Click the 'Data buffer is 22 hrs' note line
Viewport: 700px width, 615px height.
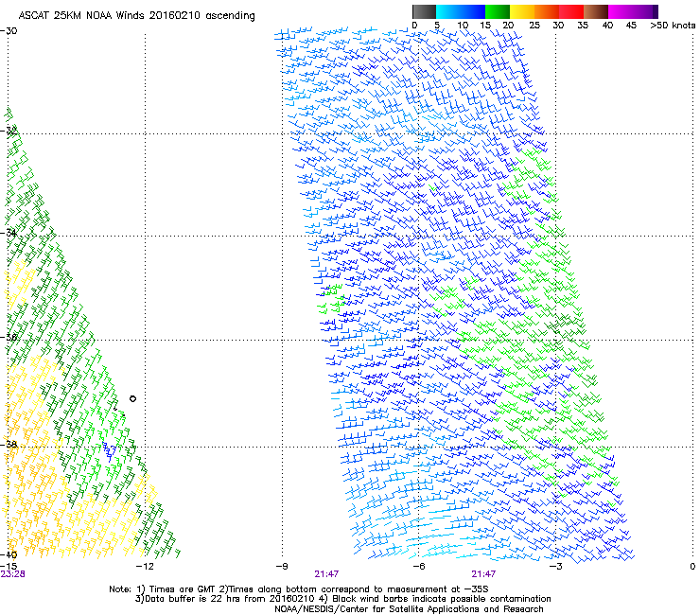(x=342, y=599)
